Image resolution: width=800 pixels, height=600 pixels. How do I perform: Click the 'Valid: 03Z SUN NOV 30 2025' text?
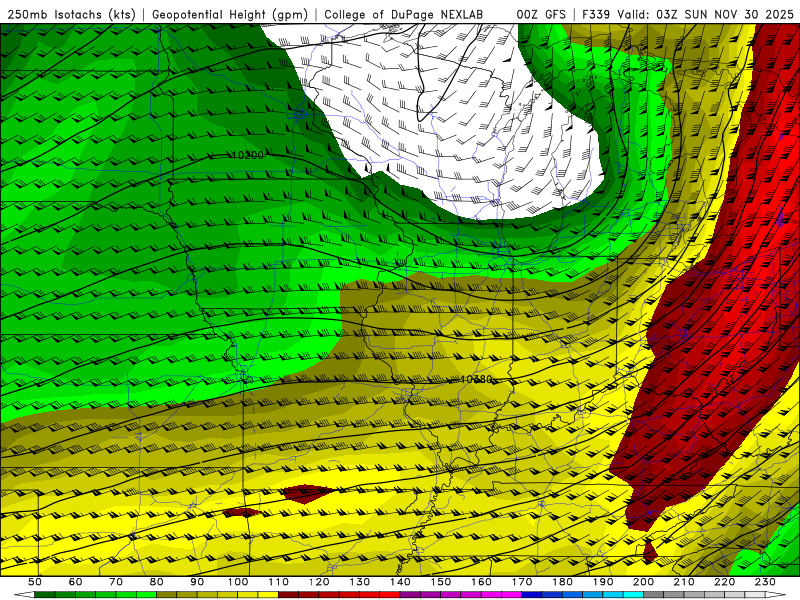tap(705, 14)
